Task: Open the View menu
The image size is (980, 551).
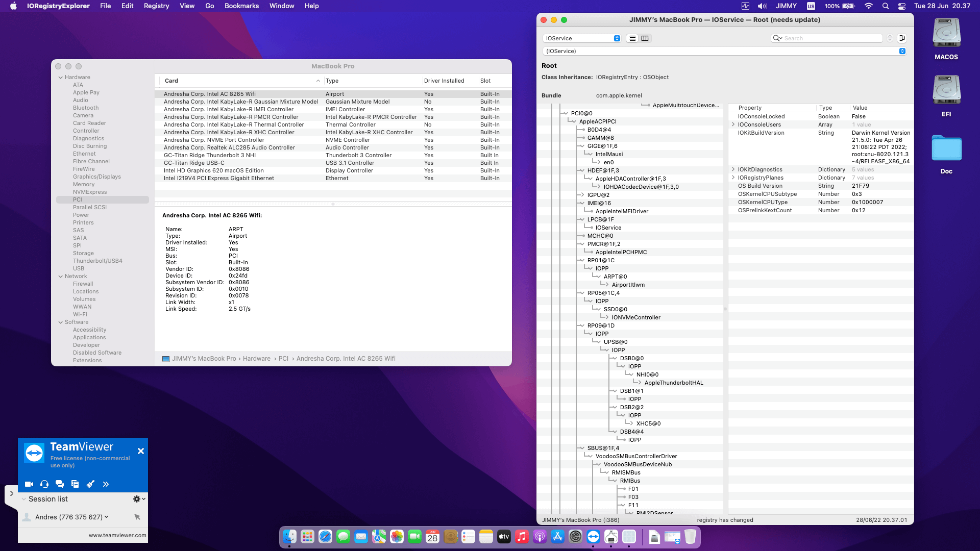Action: tap(187, 6)
